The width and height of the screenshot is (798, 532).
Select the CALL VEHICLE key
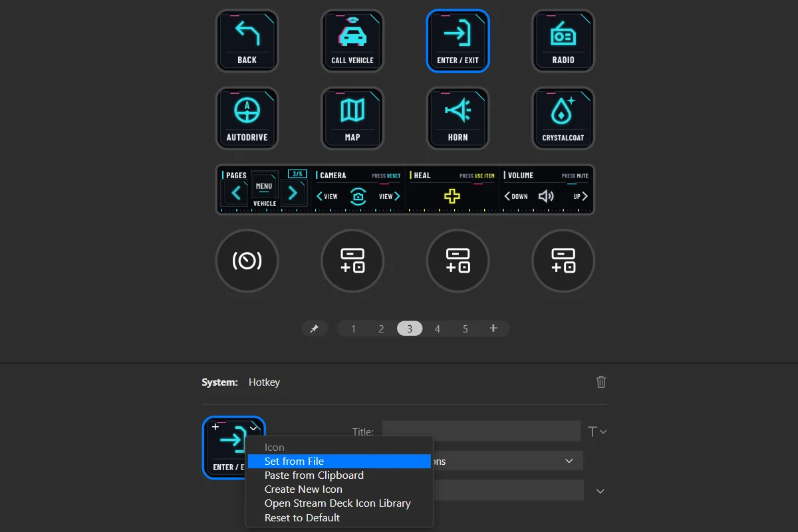(352, 41)
